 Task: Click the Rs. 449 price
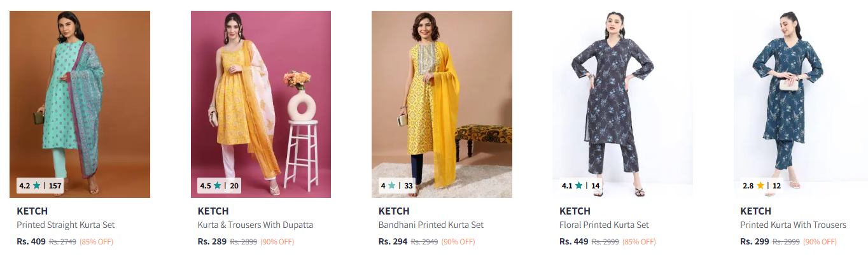[573, 242]
